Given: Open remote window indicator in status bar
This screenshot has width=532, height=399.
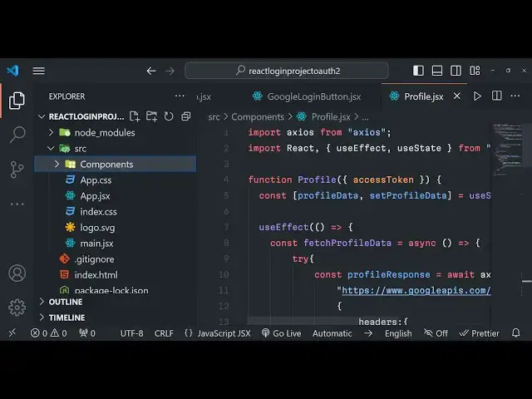Looking at the screenshot, I should [x=12, y=332].
